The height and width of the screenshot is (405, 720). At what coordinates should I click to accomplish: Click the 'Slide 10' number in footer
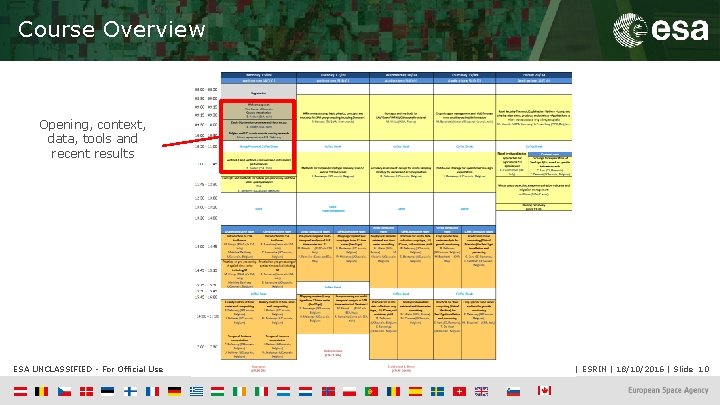(x=692, y=369)
